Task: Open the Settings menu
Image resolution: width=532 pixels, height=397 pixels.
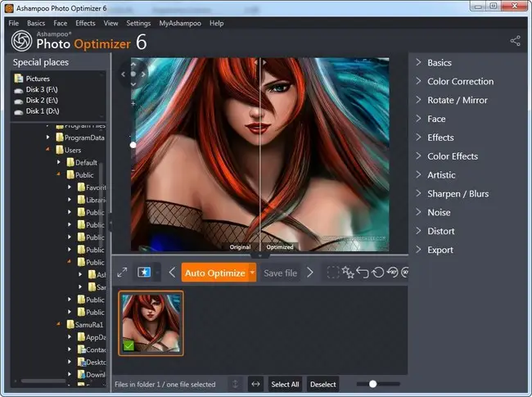Action: (x=138, y=23)
